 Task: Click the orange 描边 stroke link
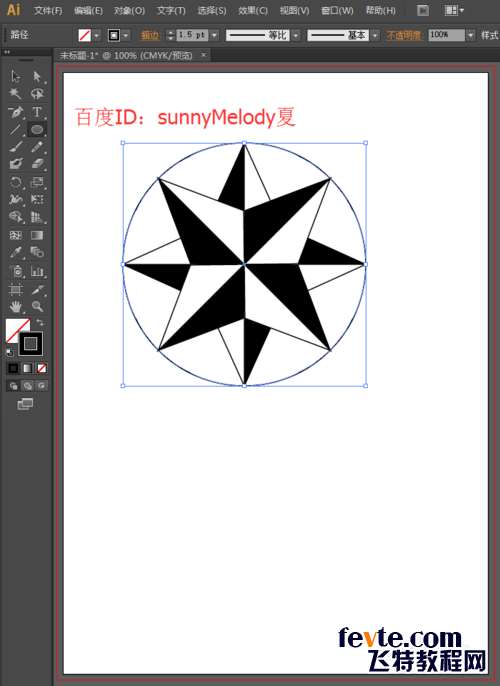150,35
